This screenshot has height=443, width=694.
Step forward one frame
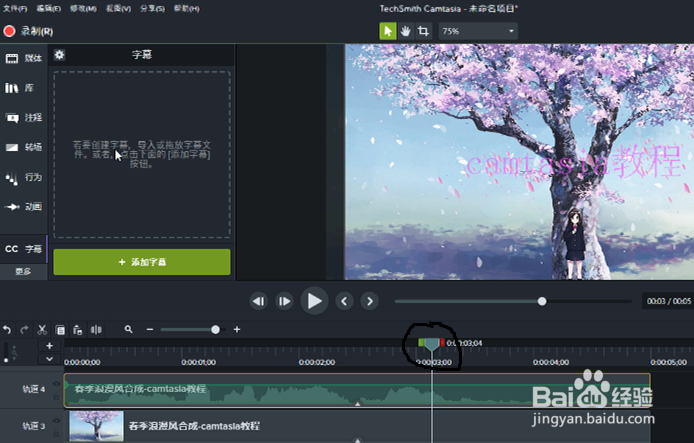[x=284, y=301]
